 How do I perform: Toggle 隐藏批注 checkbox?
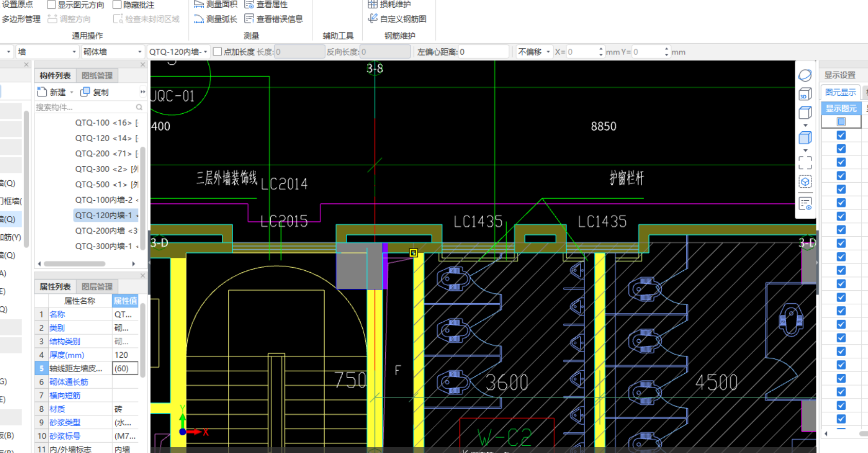tap(117, 5)
